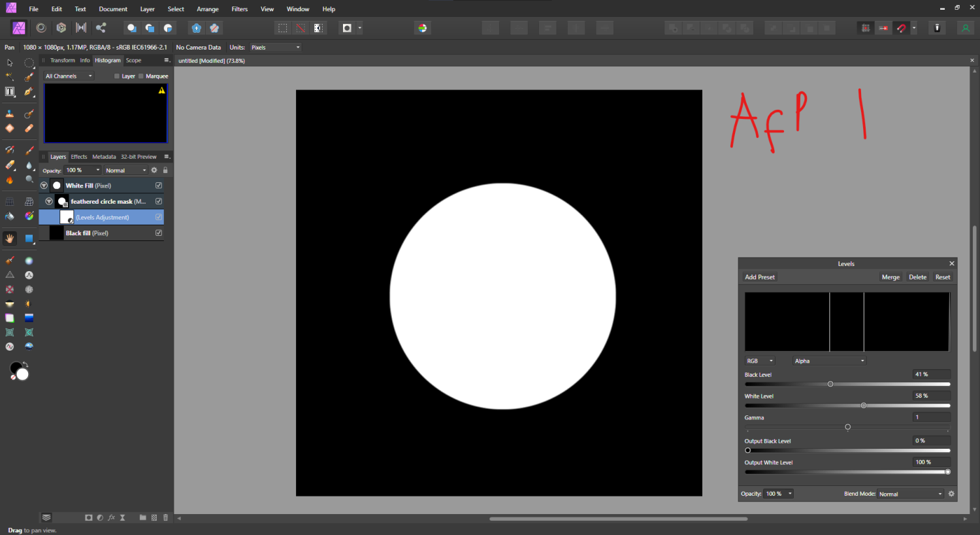Select the Clone Stamp tool
The width and height of the screenshot is (980, 535).
9,114
